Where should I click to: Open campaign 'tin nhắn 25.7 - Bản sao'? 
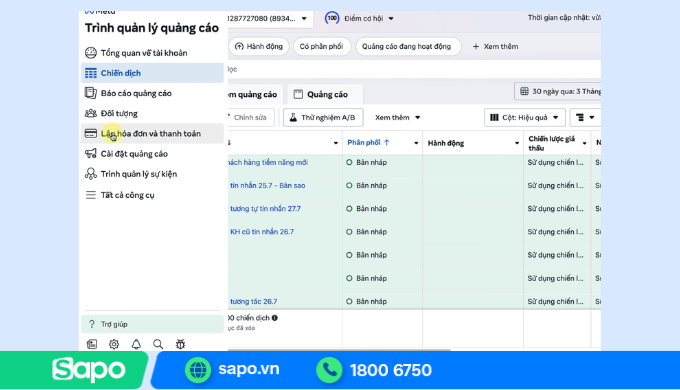(x=268, y=186)
